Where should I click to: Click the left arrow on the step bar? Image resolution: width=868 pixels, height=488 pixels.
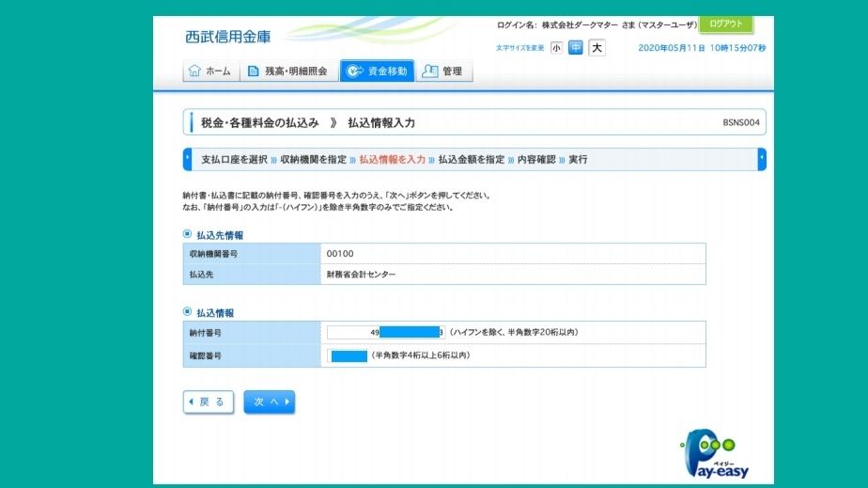point(187,160)
